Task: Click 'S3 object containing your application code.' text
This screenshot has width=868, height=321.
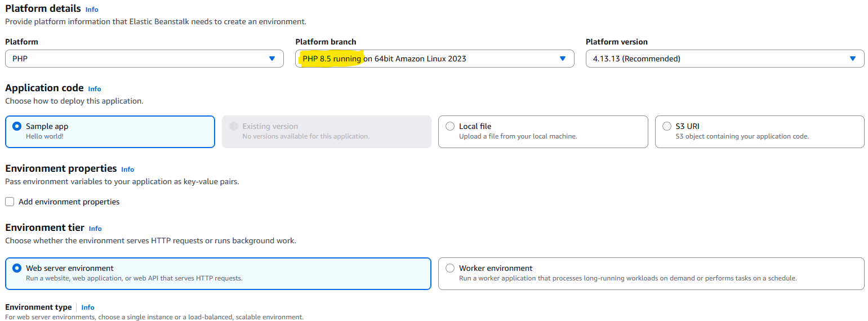Action: 742,136
